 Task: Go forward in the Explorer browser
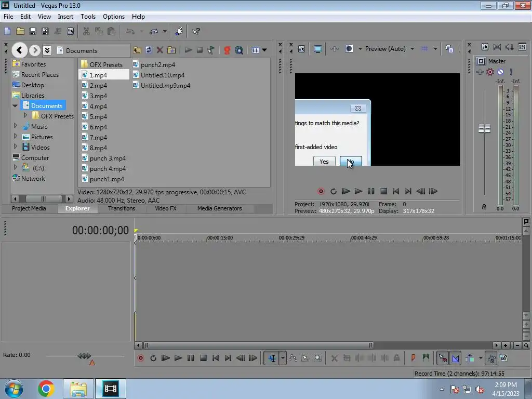tap(35, 50)
